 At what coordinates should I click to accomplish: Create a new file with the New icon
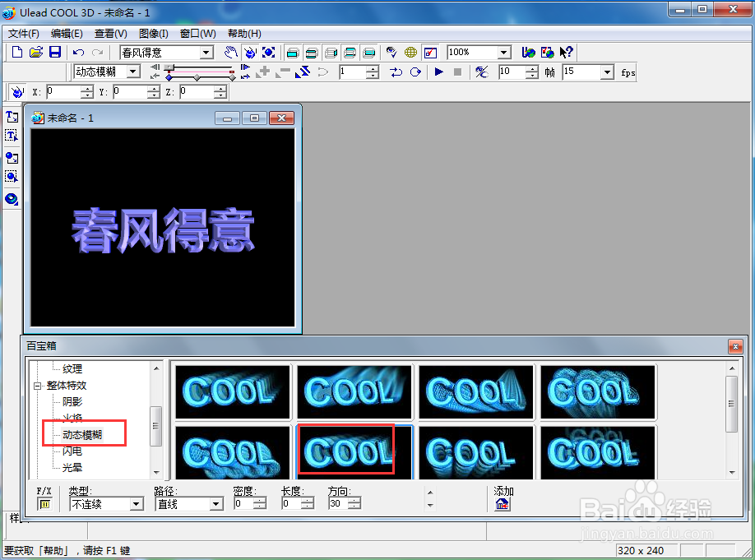[x=16, y=52]
